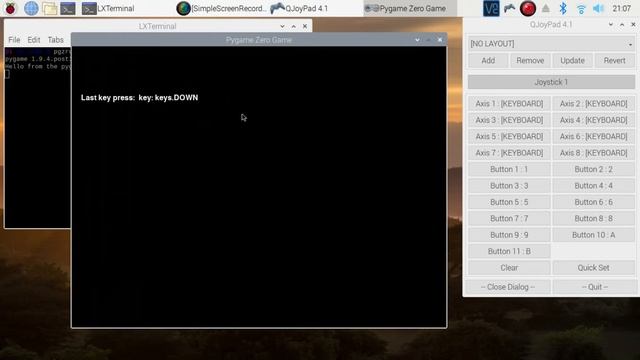This screenshot has height=360, width=640.
Task: Click the Remove layout button
Action: pos(530,60)
